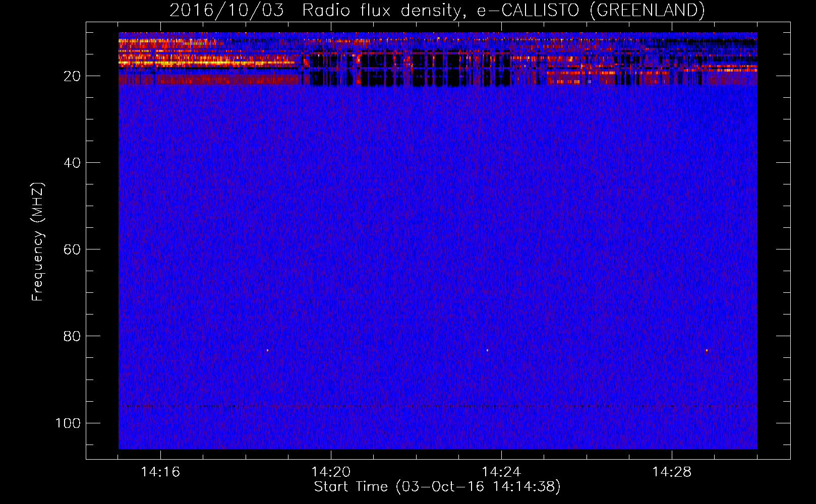This screenshot has width=816, height=504.
Task: Click the 14:28 time tick label
Action: [x=672, y=472]
